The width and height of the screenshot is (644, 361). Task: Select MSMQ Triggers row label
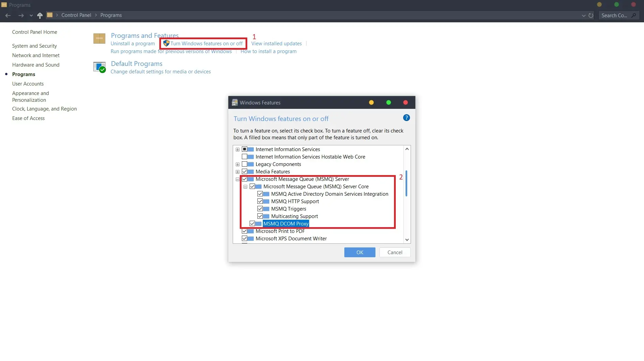(289, 209)
